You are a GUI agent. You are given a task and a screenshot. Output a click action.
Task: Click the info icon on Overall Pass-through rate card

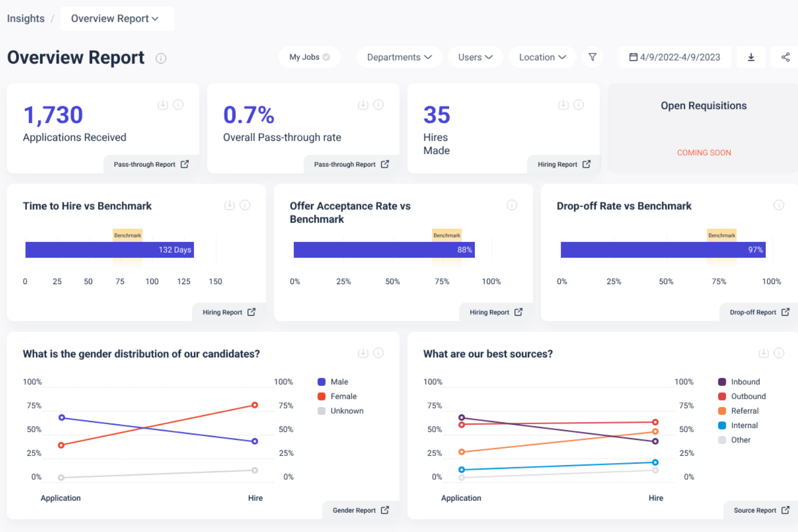[378, 105]
